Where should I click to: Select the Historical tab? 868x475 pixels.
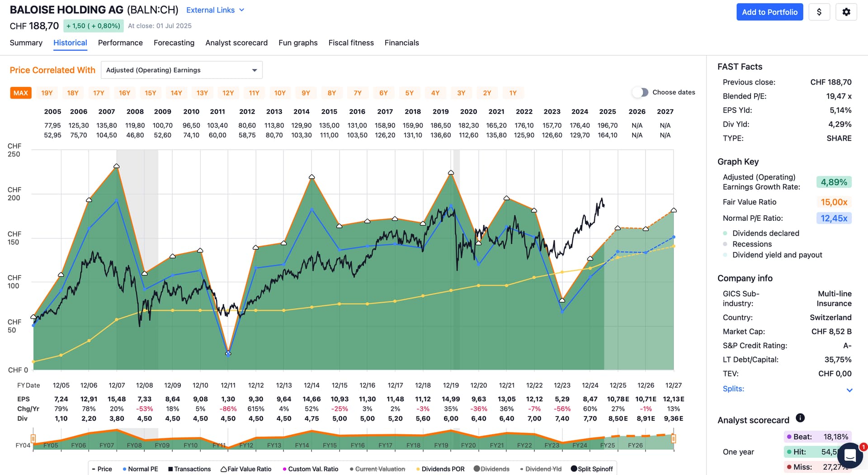pyautogui.click(x=70, y=43)
